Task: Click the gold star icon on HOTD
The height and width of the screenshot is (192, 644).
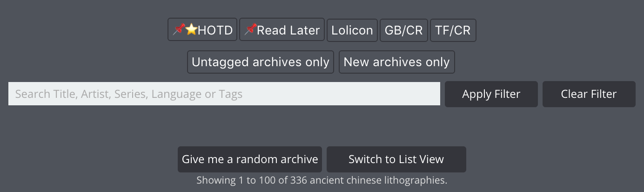Action: point(191,30)
